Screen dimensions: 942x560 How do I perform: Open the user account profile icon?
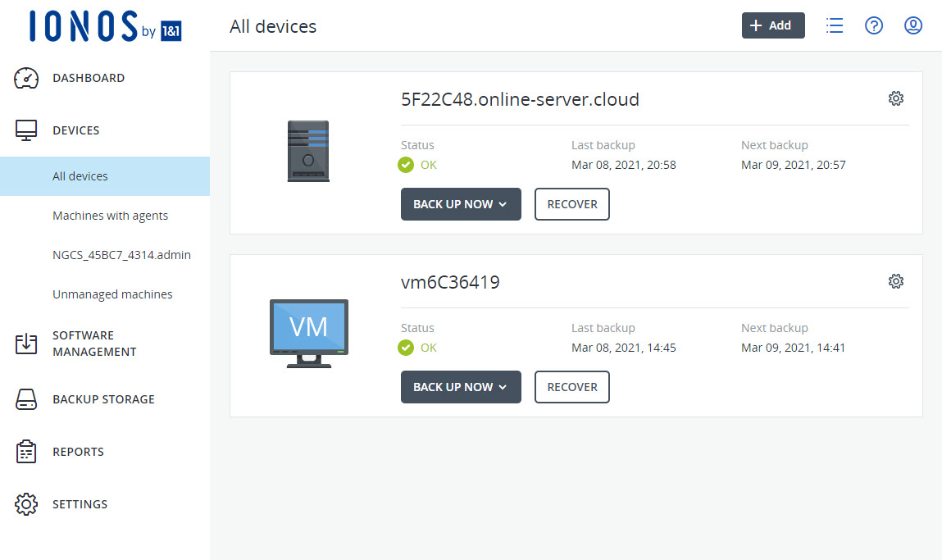[x=913, y=26]
